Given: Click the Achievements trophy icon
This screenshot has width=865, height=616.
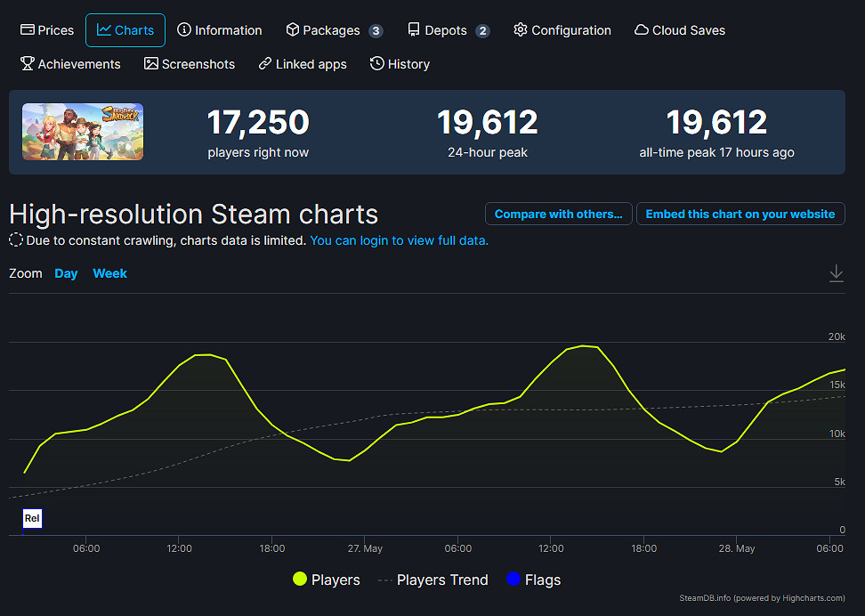Looking at the screenshot, I should (28, 64).
